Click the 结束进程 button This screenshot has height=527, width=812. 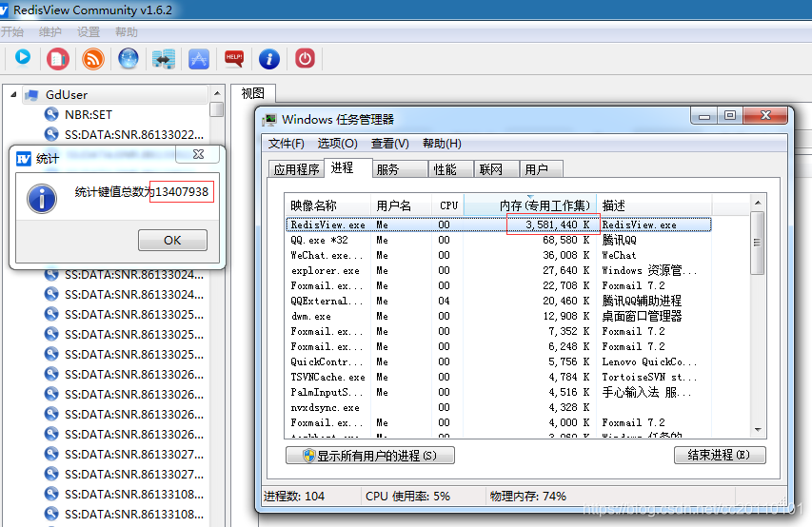click(720, 455)
